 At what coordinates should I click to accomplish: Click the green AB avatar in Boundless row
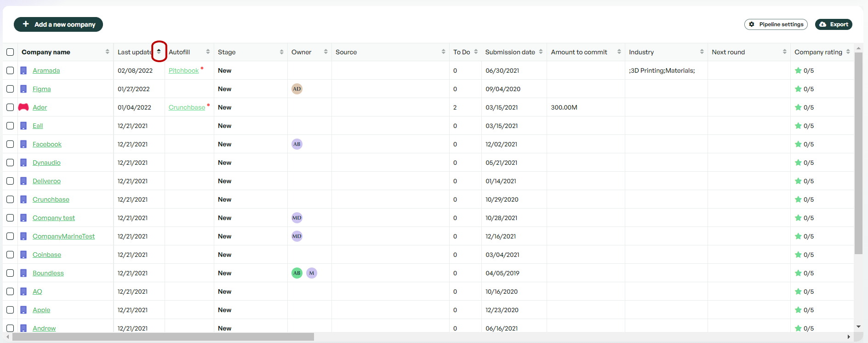point(297,273)
